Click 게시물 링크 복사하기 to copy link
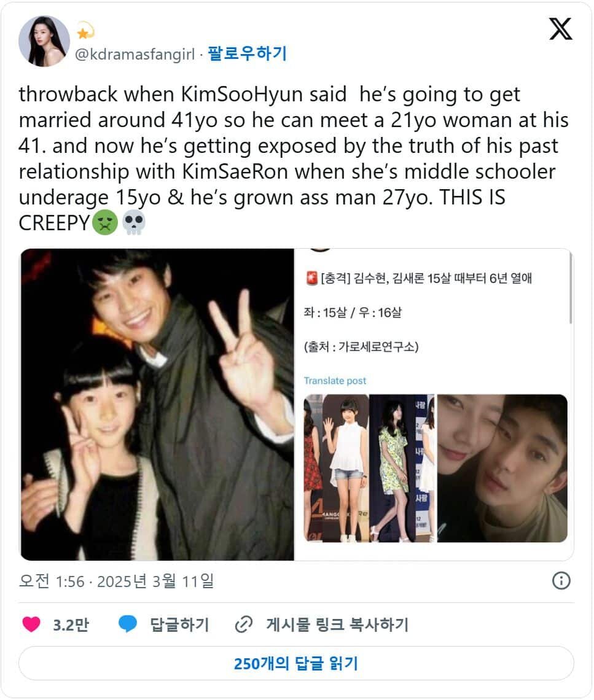The image size is (594, 700). click(338, 624)
